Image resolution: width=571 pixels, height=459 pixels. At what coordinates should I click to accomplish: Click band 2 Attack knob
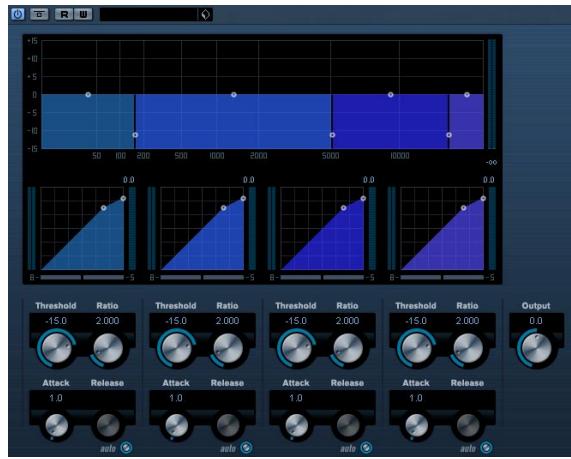tap(177, 425)
